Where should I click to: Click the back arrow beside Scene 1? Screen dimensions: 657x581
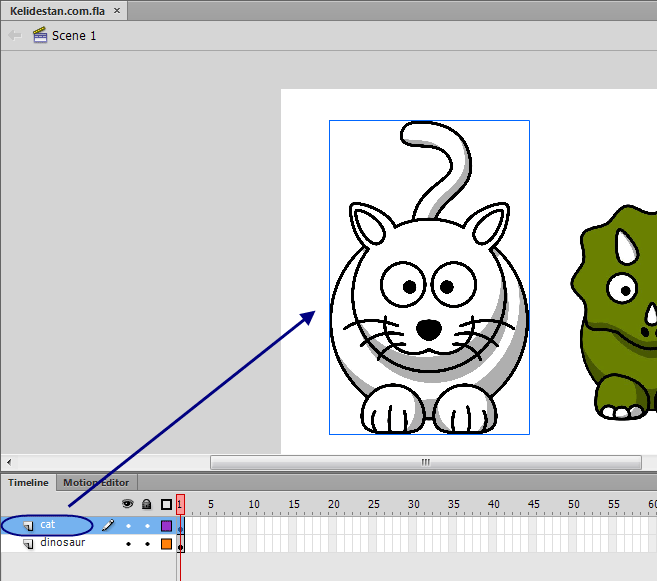[15, 36]
